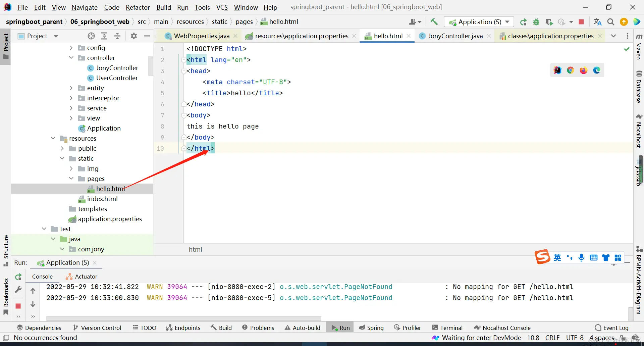Open the Spring tool window
This screenshot has height=346, width=644.
coord(371,328)
